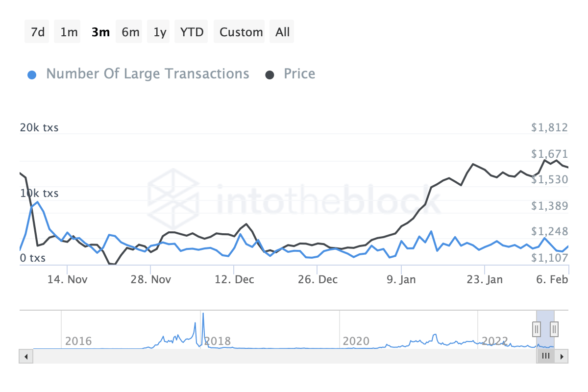Image resolution: width=588 pixels, height=392 pixels.
Task: Switch to the 3m time range tab
Action: (x=100, y=31)
